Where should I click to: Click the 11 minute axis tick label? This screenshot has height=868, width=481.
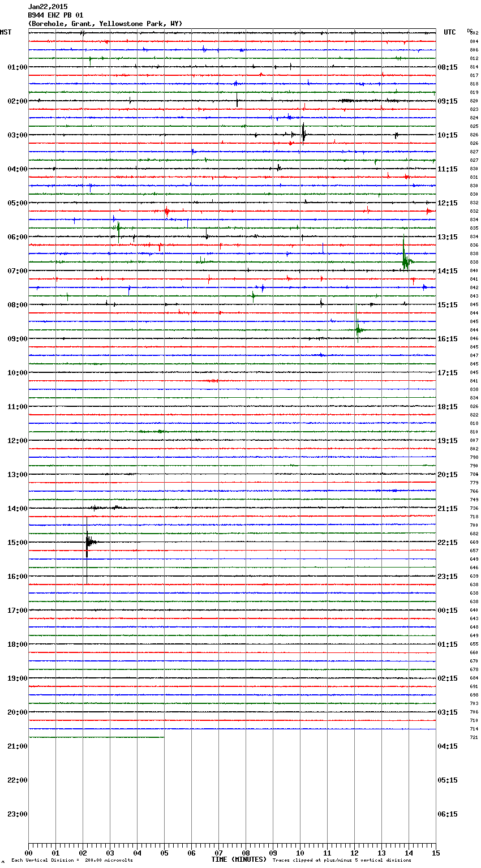(x=327, y=853)
